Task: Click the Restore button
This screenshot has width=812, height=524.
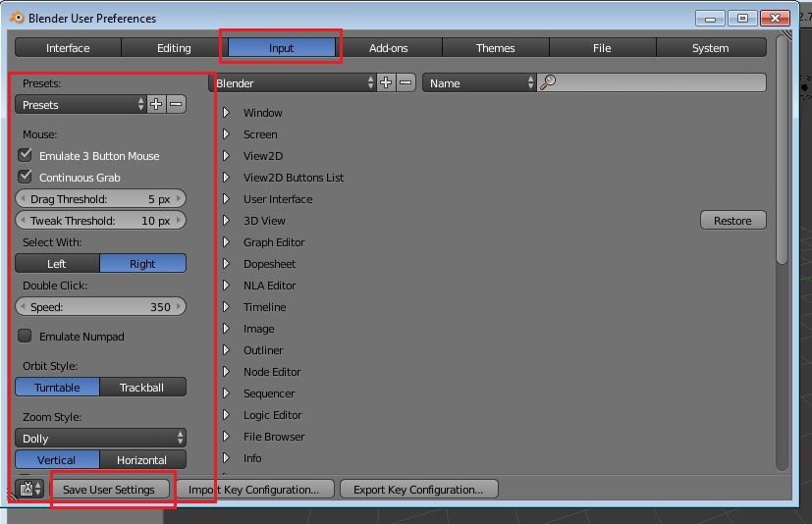Action: 732,220
